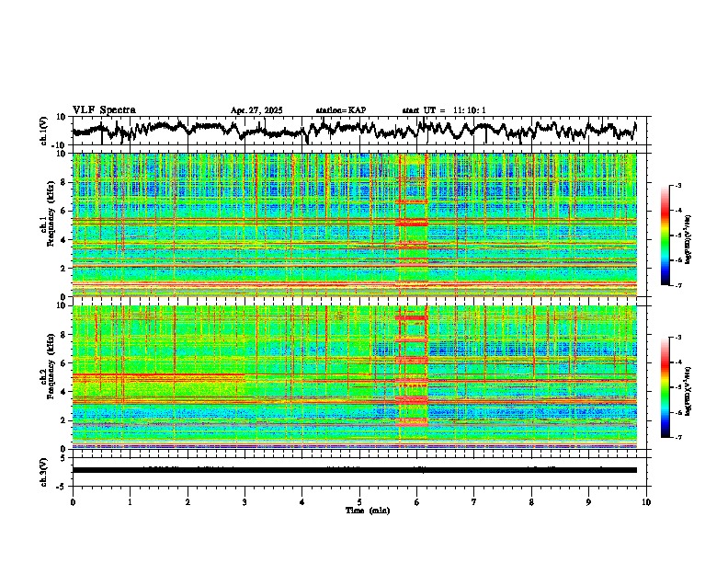Select the "start UT = 11:10: 1" text
The width and height of the screenshot is (728, 563).
point(444,110)
